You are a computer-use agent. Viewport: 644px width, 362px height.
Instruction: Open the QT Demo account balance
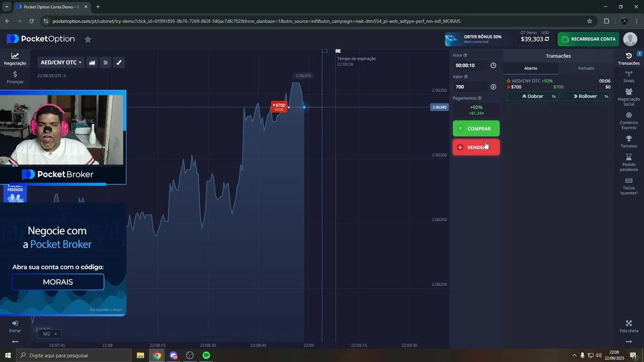click(535, 37)
